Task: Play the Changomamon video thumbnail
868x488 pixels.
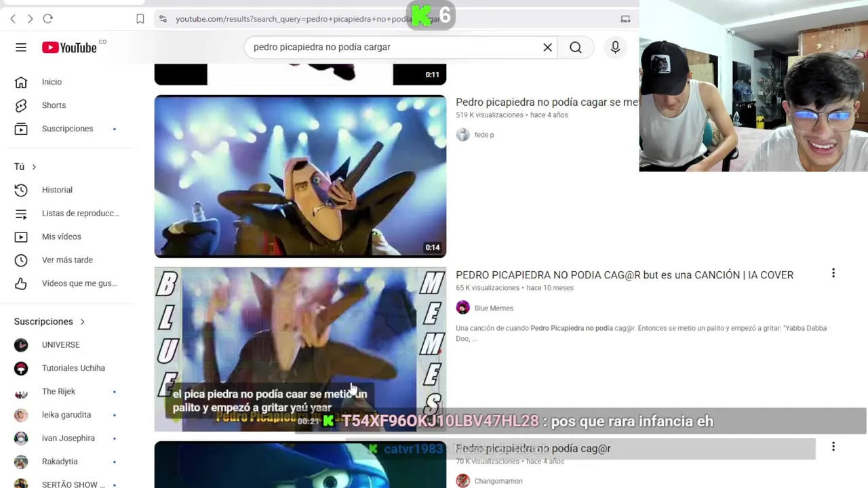Action: click(300, 465)
